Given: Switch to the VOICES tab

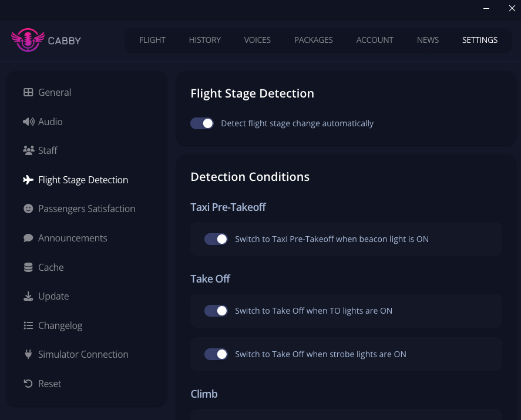Looking at the screenshot, I should (257, 40).
